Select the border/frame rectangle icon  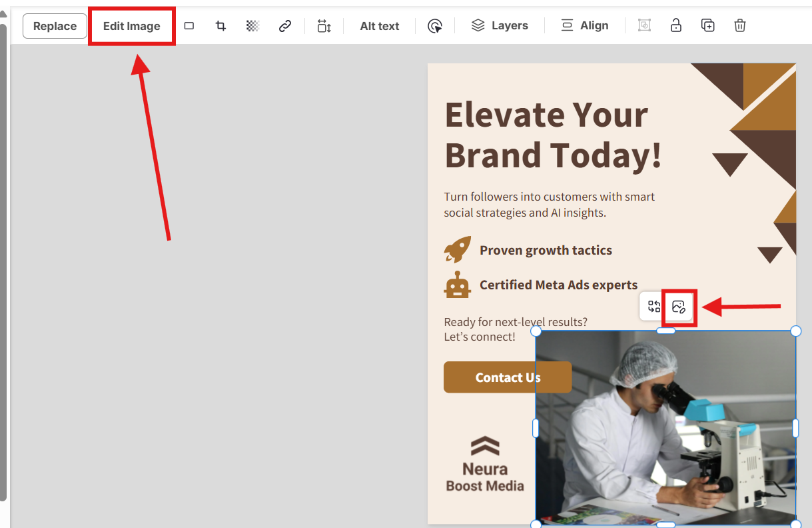pos(189,26)
